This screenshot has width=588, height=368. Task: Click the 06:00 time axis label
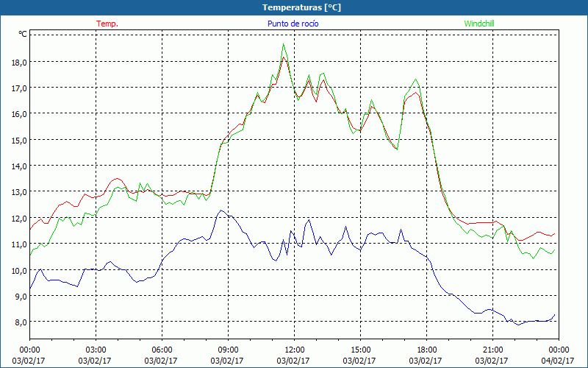pyautogui.click(x=162, y=350)
